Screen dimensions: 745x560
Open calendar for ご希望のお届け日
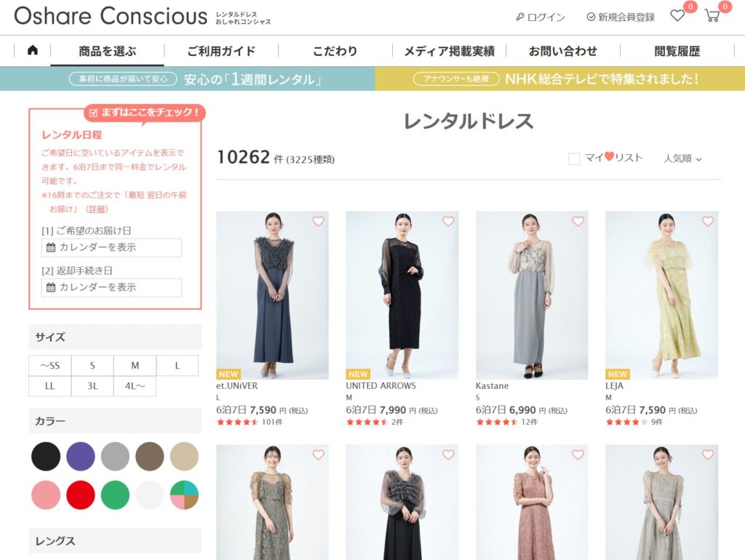click(x=111, y=247)
